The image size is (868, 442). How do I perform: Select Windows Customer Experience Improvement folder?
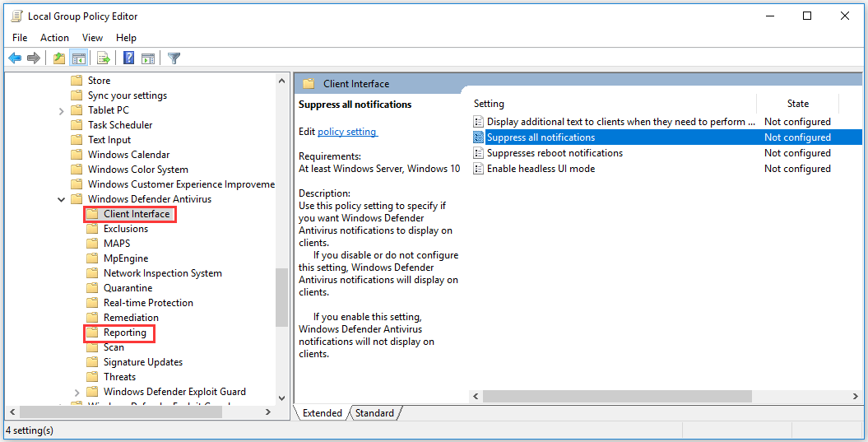coord(181,184)
